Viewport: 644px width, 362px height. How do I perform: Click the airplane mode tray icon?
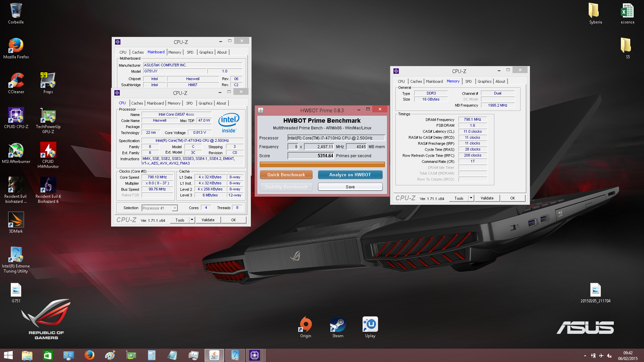(601, 356)
